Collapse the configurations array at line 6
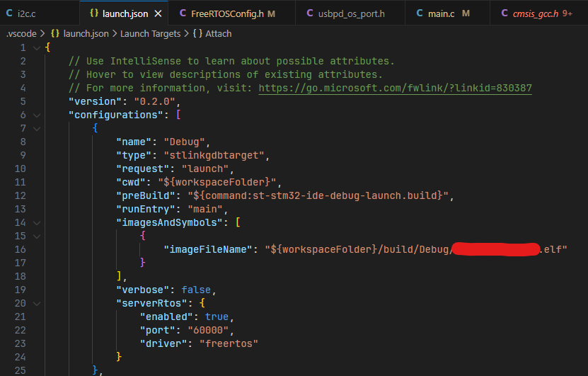588x376 pixels. click(x=37, y=115)
